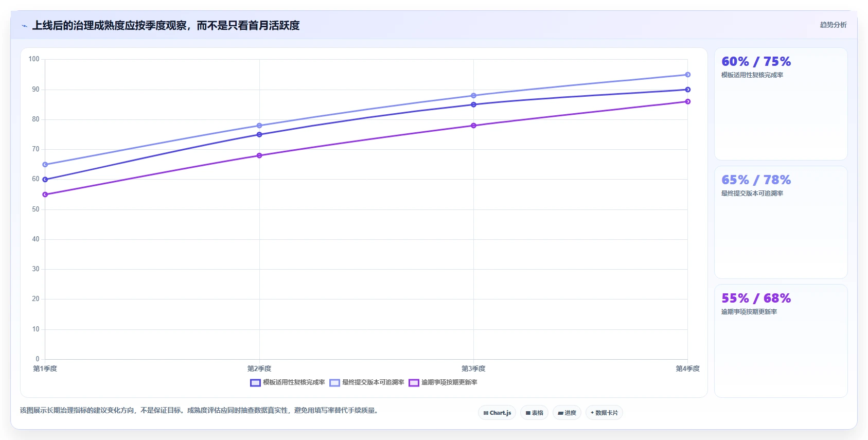Image resolution: width=868 pixels, height=440 pixels.
Task: Click the 趋势分析 label in the header
Action: (833, 25)
